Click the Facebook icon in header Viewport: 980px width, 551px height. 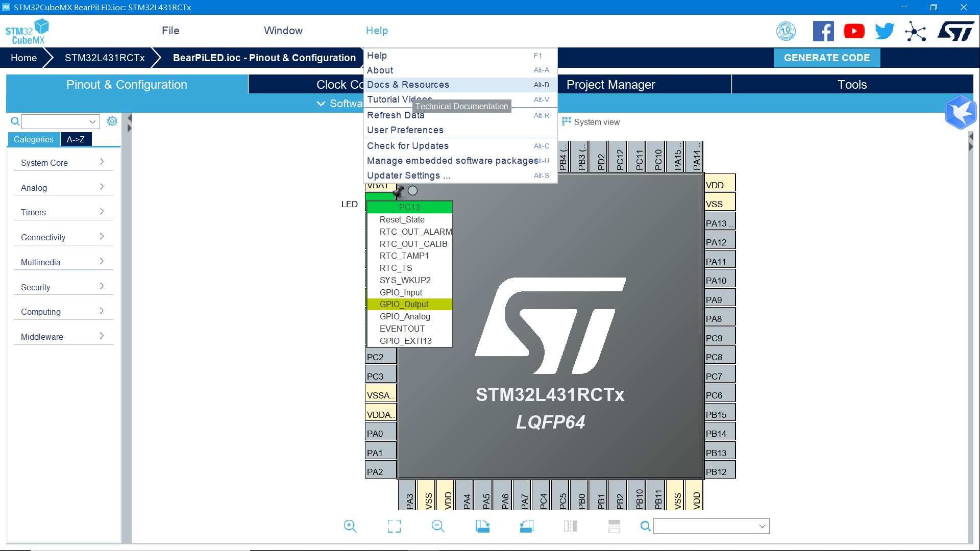[823, 31]
